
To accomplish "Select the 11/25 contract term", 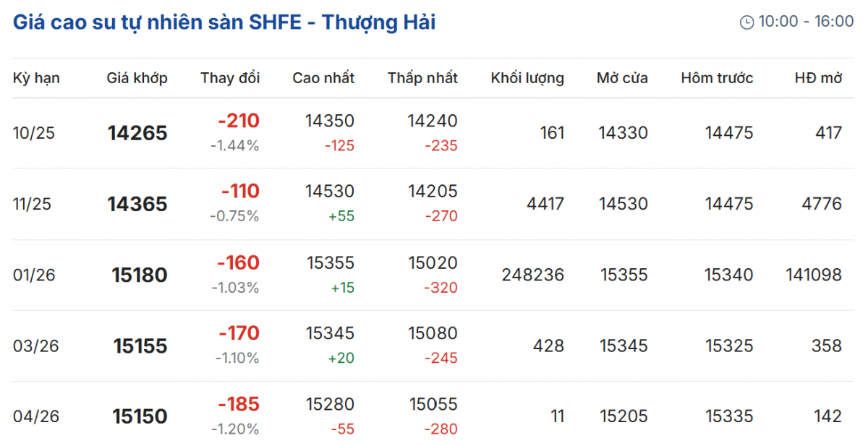I will point(32,204).
